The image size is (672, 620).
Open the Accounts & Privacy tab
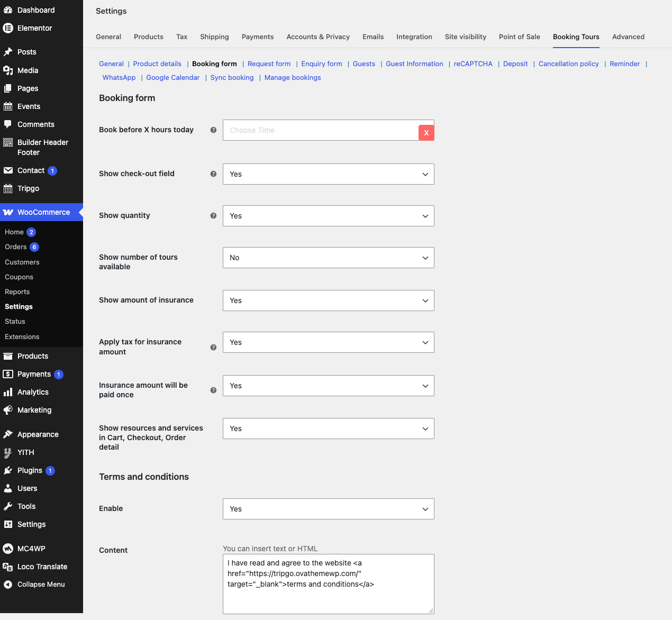coord(318,37)
